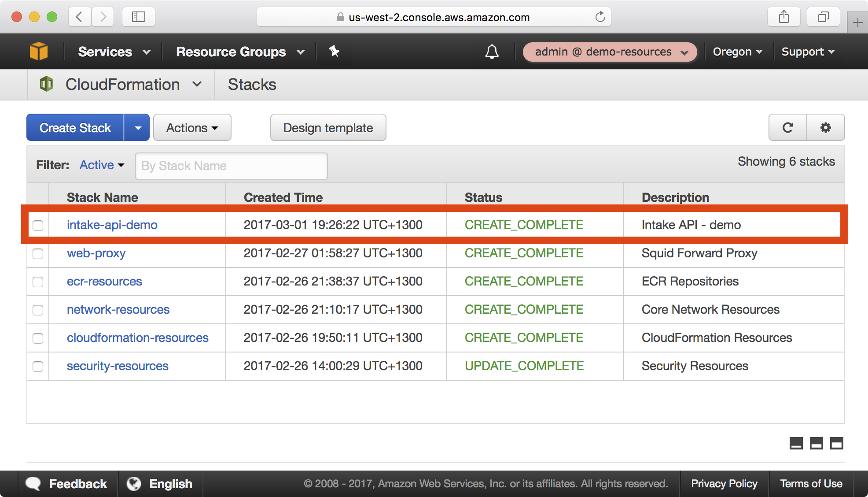Open the Actions dropdown
The height and width of the screenshot is (497, 868).
pyautogui.click(x=192, y=128)
